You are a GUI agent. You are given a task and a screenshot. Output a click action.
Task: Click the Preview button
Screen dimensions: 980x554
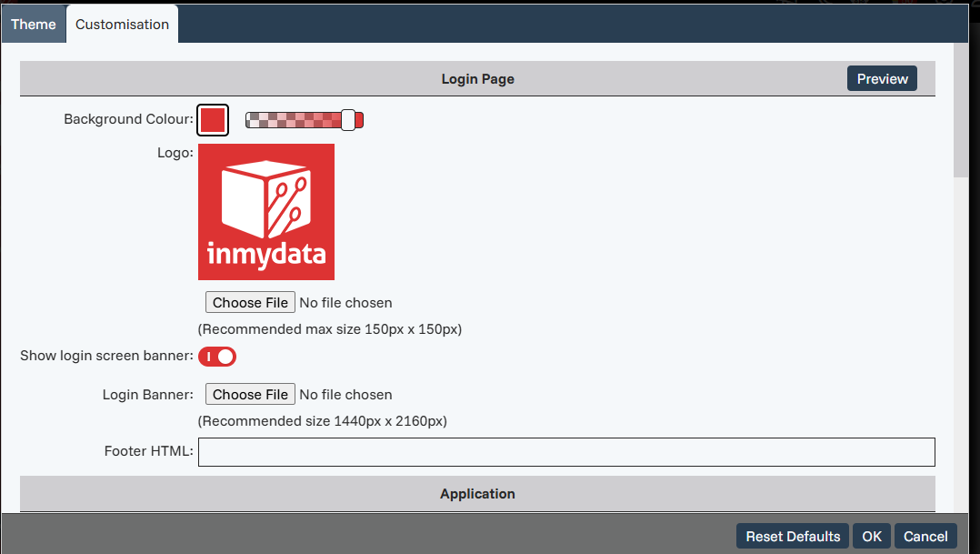click(x=882, y=79)
